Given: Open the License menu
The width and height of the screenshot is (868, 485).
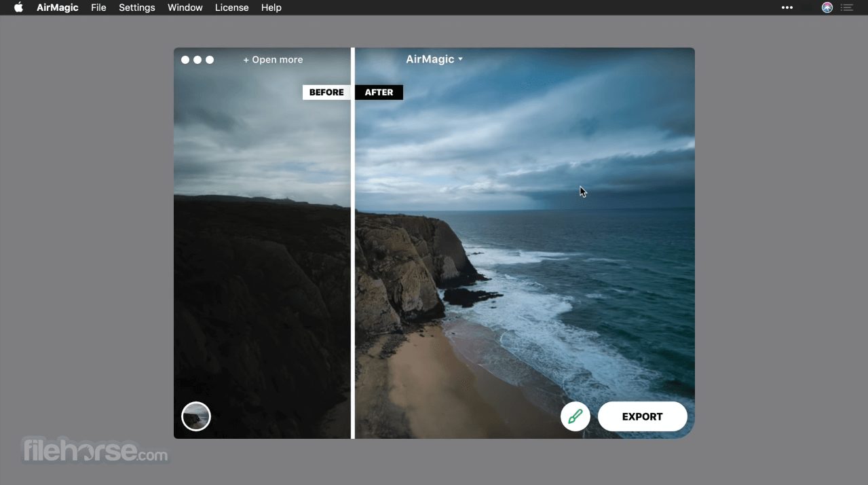Looking at the screenshot, I should coord(231,7).
